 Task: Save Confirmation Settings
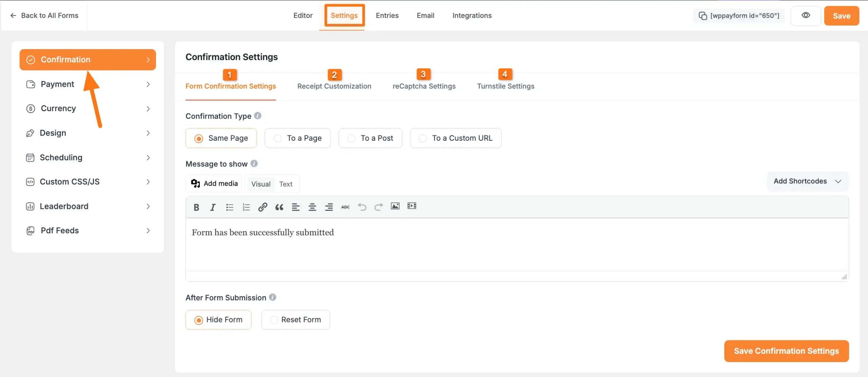(x=786, y=351)
